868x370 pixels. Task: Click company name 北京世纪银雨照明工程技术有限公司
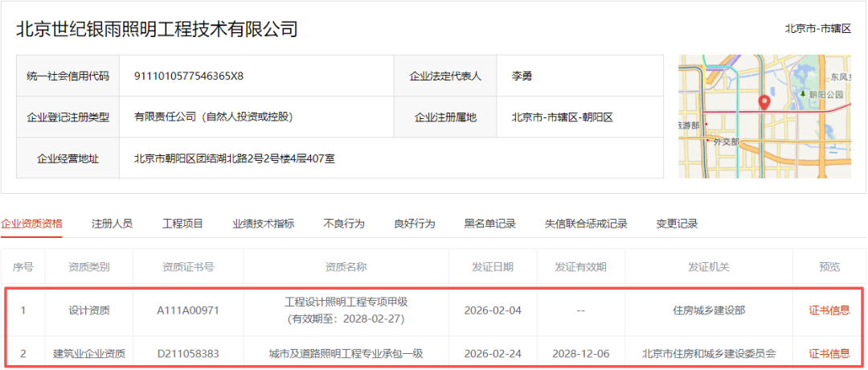tap(157, 29)
